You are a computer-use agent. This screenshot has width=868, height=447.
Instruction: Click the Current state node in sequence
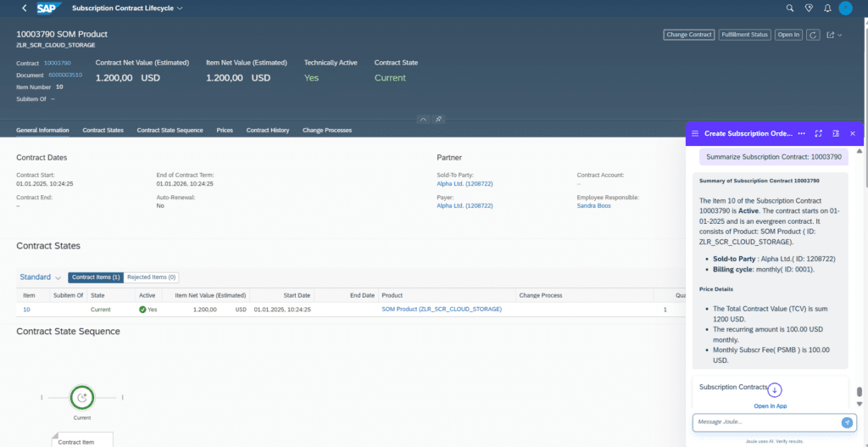click(82, 397)
